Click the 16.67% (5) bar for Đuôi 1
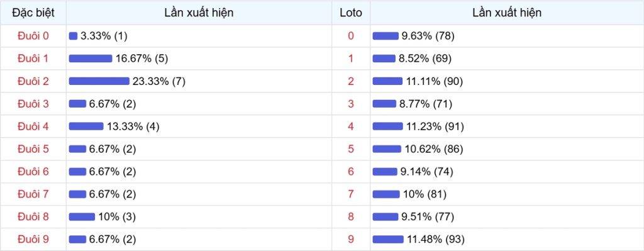The height and width of the screenshot is (251, 644). (x=91, y=59)
